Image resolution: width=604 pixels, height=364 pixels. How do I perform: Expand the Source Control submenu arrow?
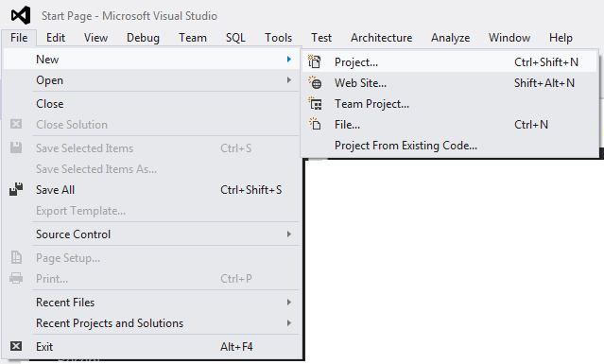click(x=289, y=234)
